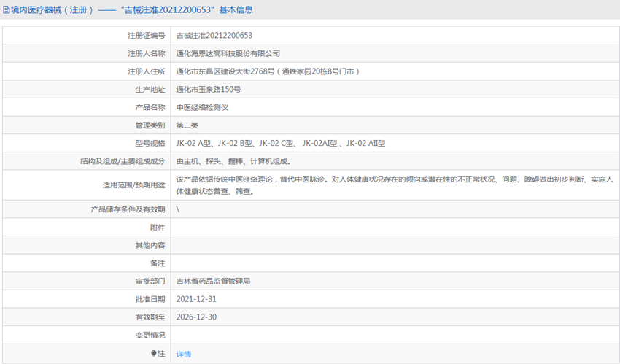Click the intended use description paragraph

(x=394, y=185)
